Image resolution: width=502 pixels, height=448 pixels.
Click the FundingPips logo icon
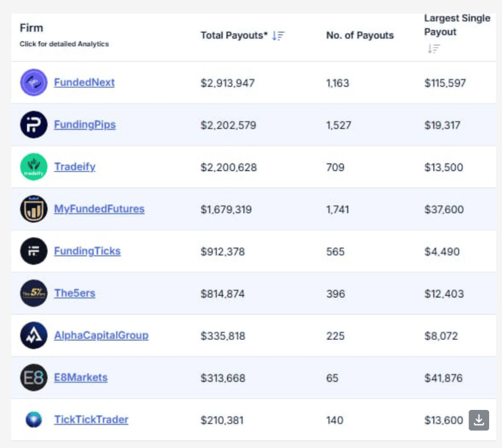pos(34,125)
